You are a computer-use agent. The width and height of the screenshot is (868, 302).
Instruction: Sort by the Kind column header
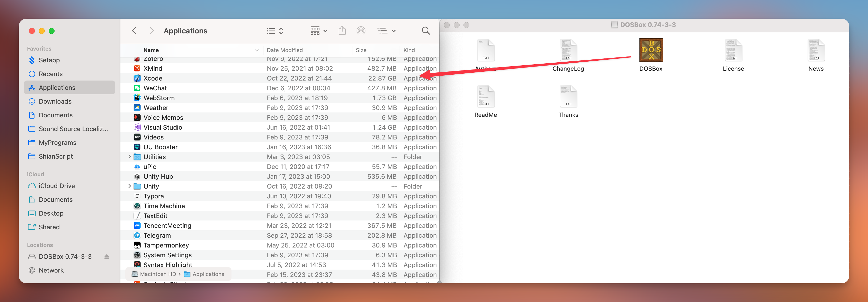pos(409,50)
